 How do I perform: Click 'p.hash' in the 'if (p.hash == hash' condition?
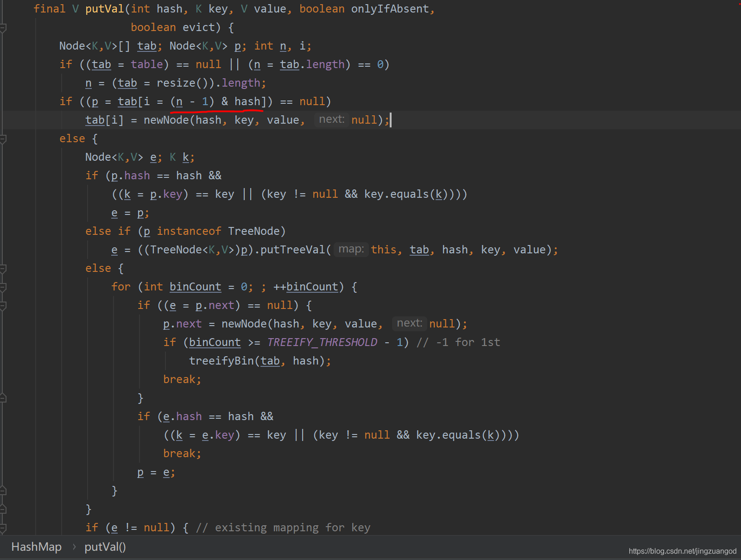(x=131, y=176)
